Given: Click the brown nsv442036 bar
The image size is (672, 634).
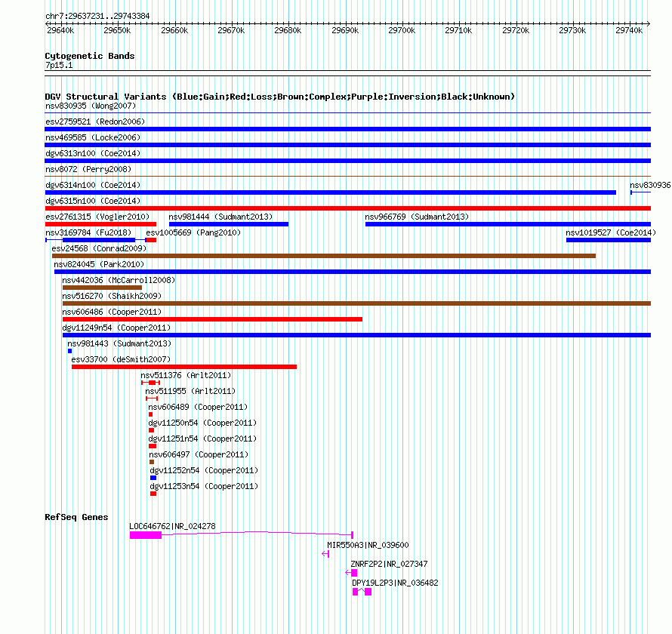Looking at the screenshot, I should [x=102, y=288].
